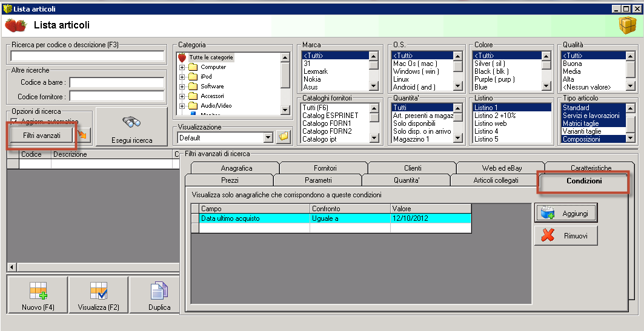
Task: Open Visualizza (F2) to view article
Action: (x=98, y=295)
